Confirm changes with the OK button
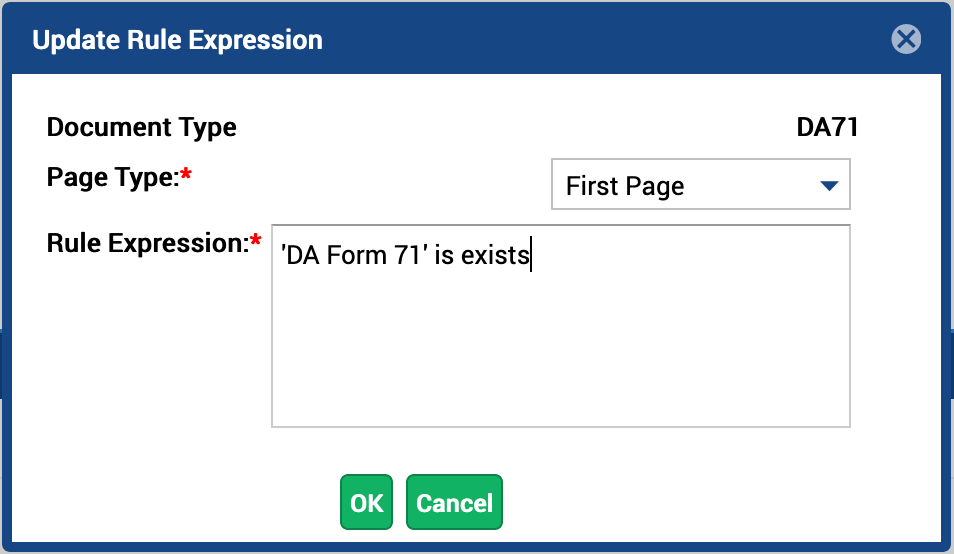Viewport: 954px width, 554px height. 366,502
